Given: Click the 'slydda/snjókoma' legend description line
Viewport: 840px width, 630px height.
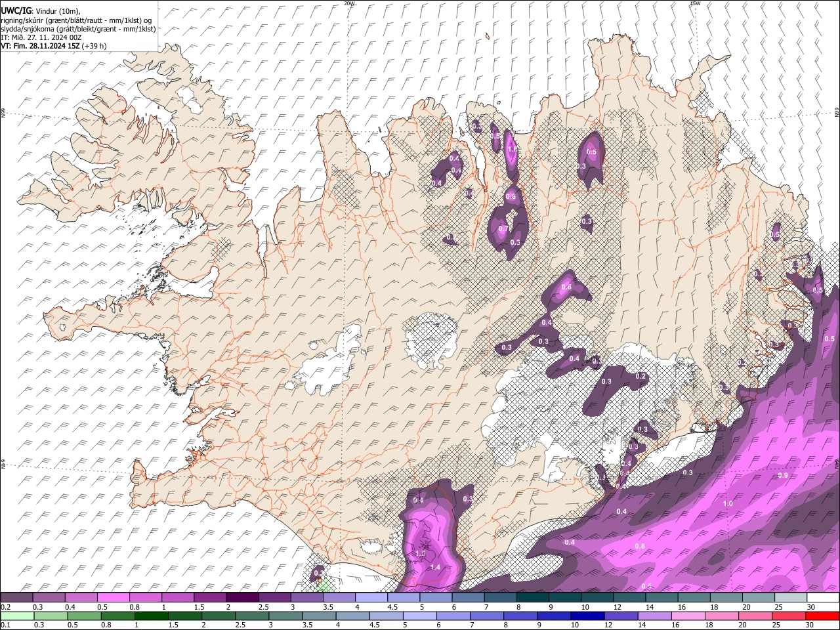Looking at the screenshot, I should (x=77, y=29).
